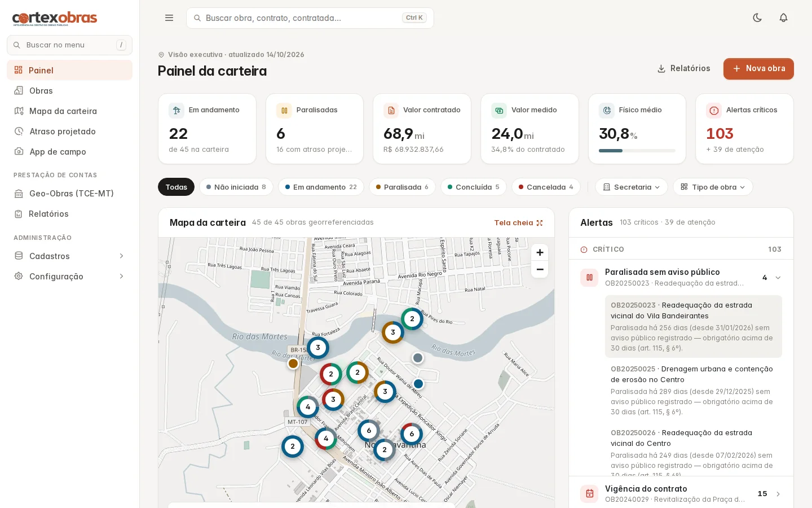Expand the Configuração submenu
Screen dimensions: 812x508
[x=69, y=276]
